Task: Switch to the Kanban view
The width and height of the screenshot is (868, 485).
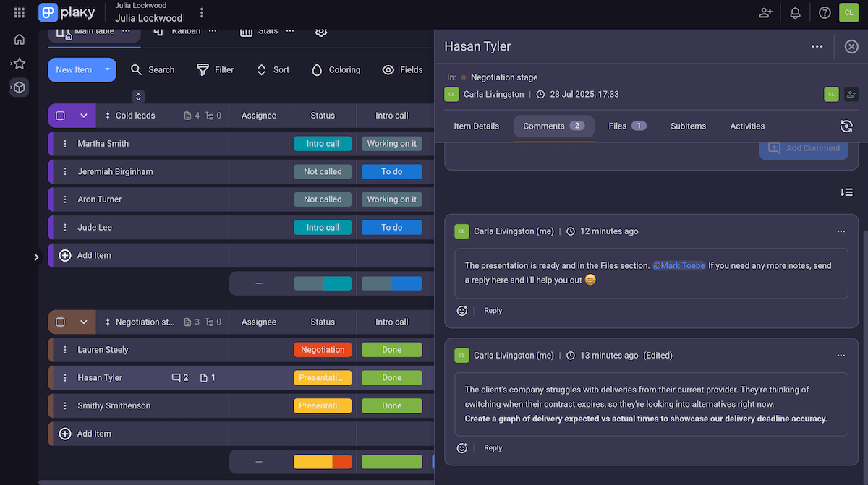Action: click(x=185, y=30)
